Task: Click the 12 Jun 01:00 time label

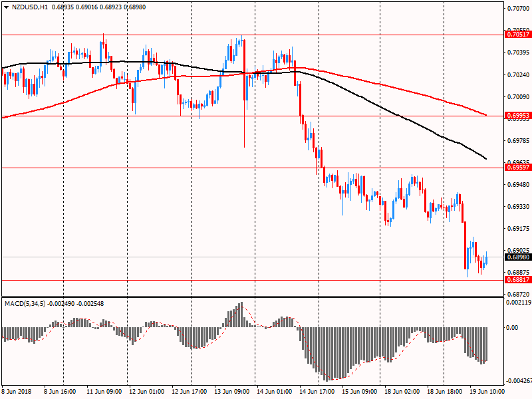Action: pyautogui.click(x=146, y=391)
